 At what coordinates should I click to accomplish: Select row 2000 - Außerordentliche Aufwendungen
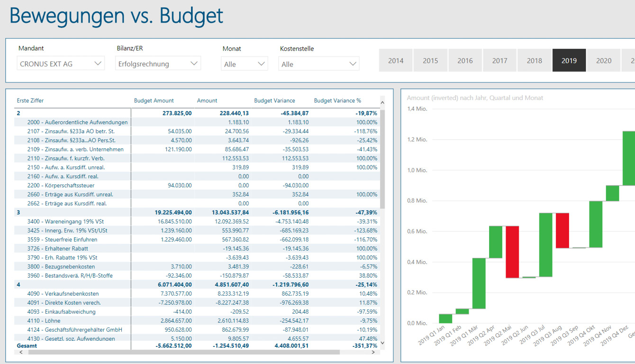(197, 122)
